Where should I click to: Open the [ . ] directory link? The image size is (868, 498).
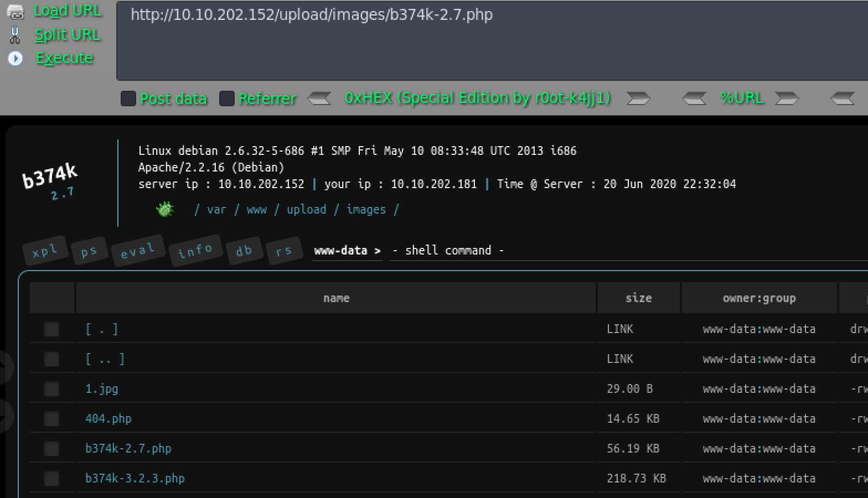tap(102, 329)
